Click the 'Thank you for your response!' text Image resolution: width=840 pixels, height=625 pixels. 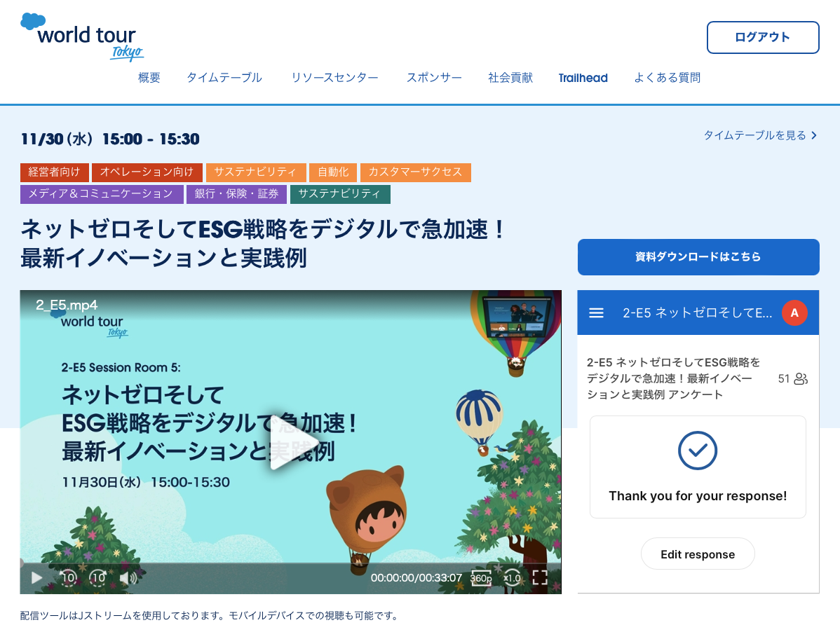click(x=698, y=496)
